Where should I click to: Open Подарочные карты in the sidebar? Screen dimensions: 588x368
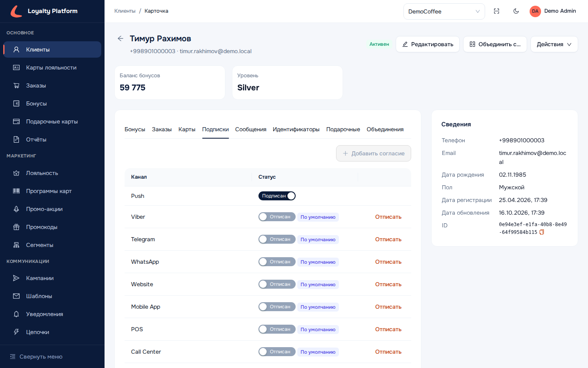click(x=52, y=121)
